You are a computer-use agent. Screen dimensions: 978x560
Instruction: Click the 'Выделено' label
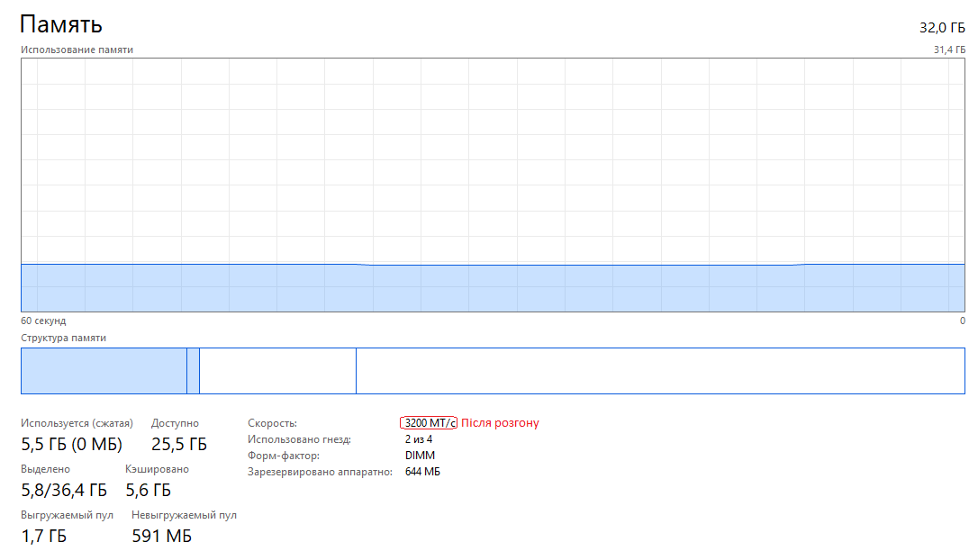point(45,469)
